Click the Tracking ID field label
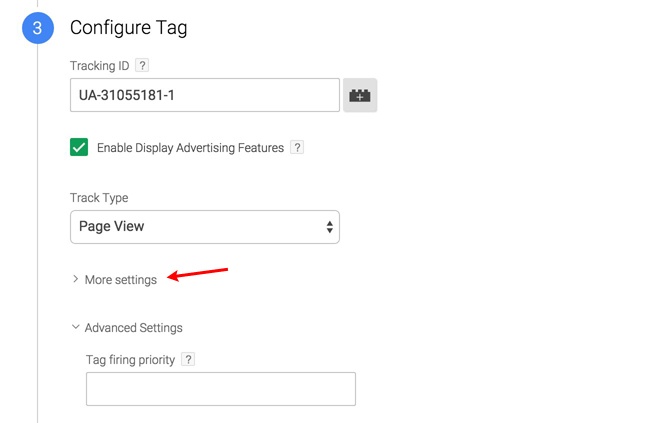Image resolution: width=650 pixels, height=423 pixels. pyautogui.click(x=100, y=66)
